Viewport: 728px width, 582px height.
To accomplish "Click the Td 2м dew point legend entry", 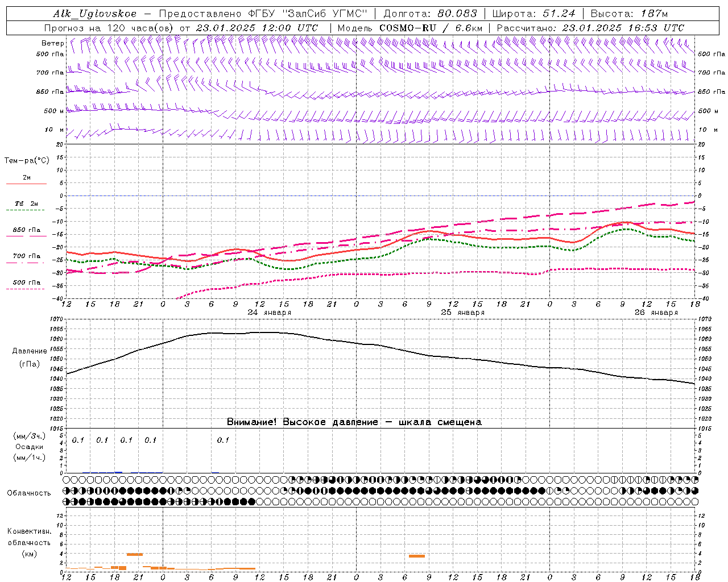I will tap(27, 203).
